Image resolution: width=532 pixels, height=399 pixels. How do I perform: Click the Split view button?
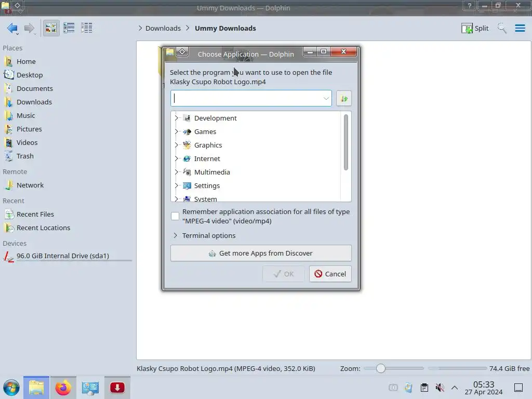(475, 28)
